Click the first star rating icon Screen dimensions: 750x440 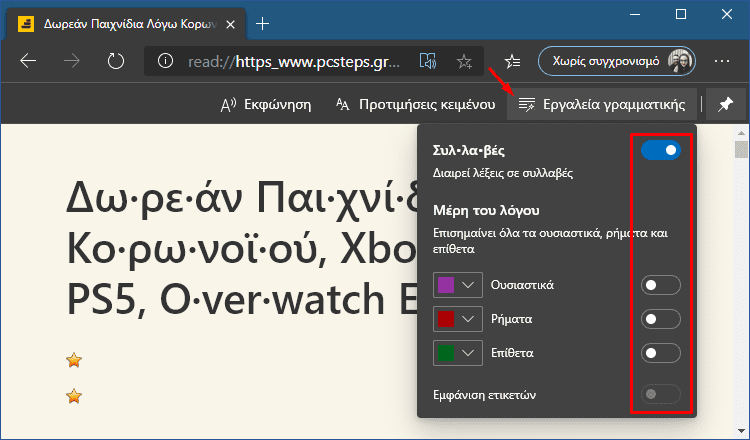(x=74, y=360)
